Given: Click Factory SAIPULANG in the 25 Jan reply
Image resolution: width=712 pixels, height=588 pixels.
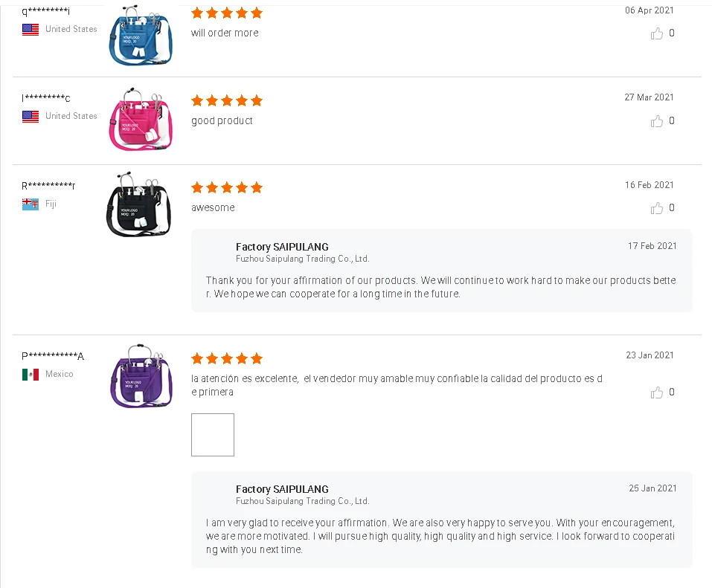Looking at the screenshot, I should 282,489.
